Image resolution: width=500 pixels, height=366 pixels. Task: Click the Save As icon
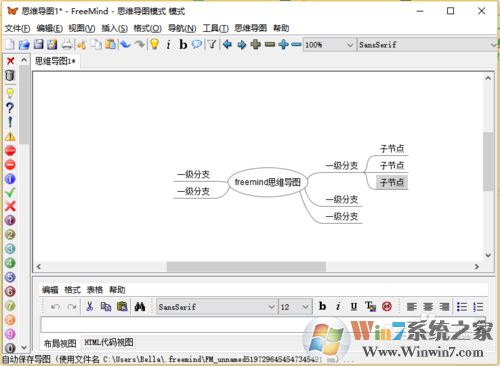point(52,44)
